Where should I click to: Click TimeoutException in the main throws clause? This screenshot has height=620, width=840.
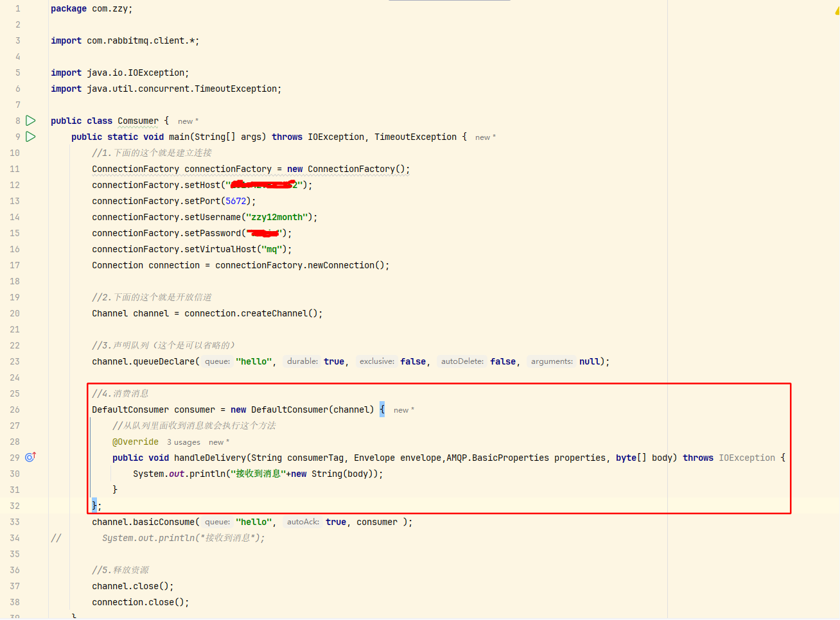pyautogui.click(x=416, y=137)
